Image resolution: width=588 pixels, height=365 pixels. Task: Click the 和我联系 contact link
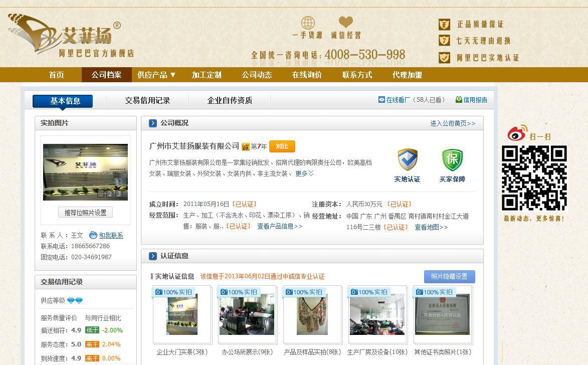coord(111,235)
